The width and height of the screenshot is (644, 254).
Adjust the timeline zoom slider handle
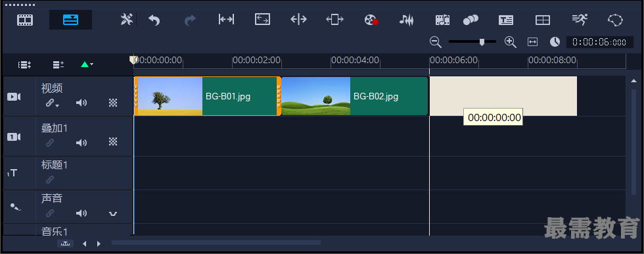(482, 41)
